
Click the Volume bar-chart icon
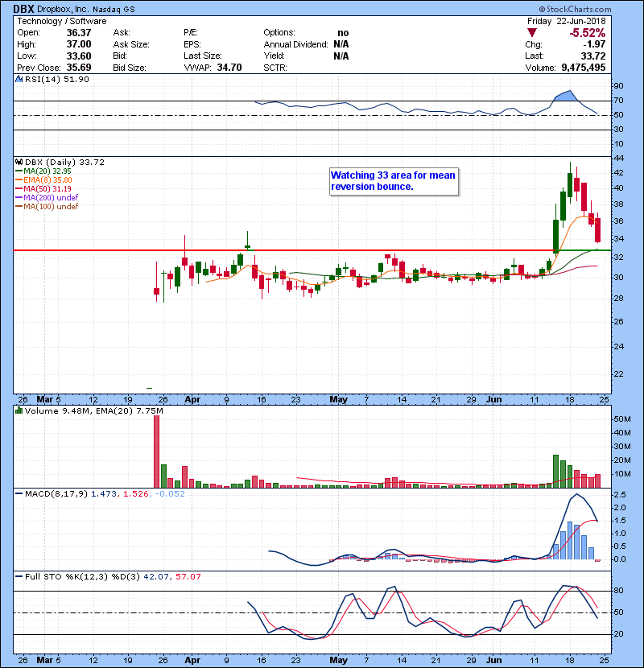[19, 410]
